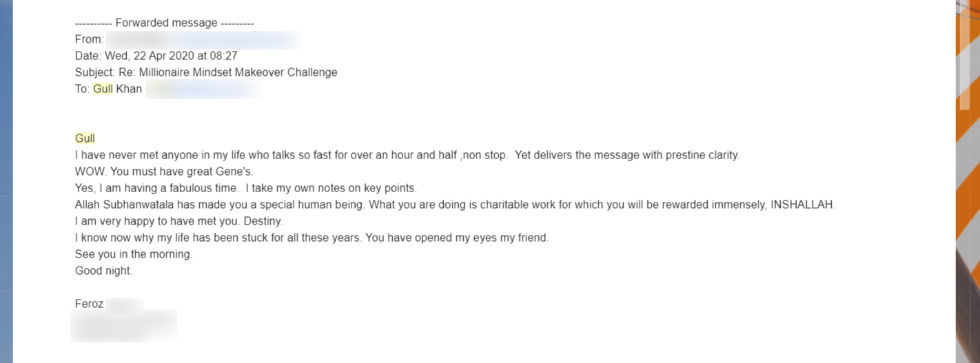Click the scrollbar track below the thumb
Viewport: 980px width, 363px height.
click(x=964, y=234)
